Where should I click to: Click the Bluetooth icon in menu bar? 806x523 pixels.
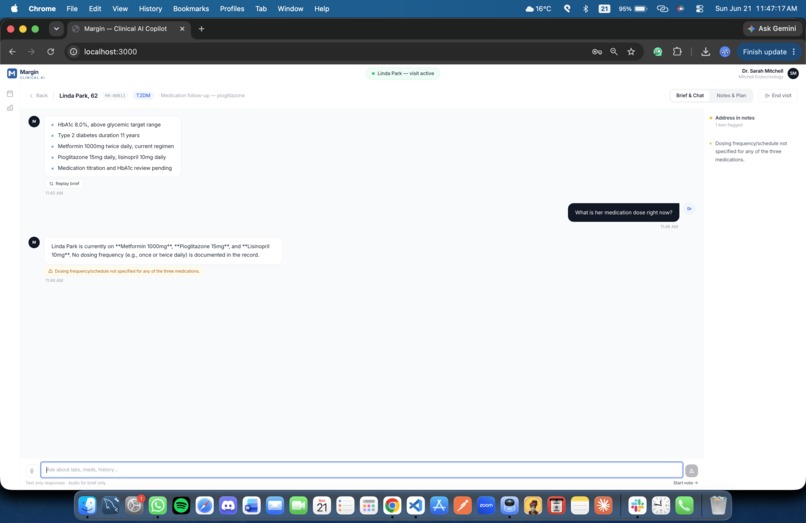click(585, 9)
